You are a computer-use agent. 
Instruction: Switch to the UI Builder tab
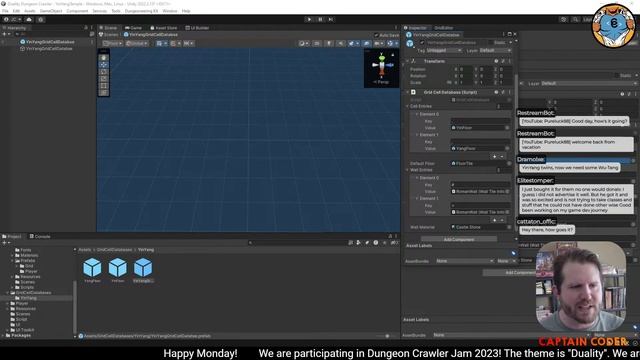(x=197, y=28)
